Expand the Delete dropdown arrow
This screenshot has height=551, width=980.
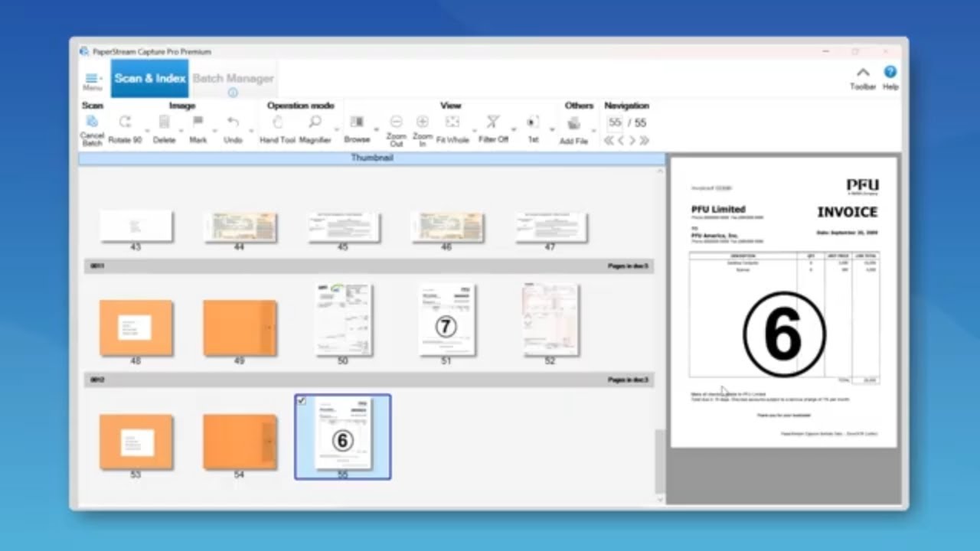click(181, 129)
